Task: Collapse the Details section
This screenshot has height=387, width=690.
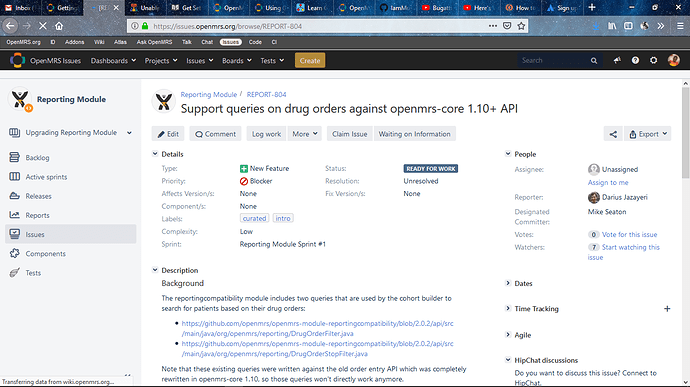Action: (x=155, y=154)
